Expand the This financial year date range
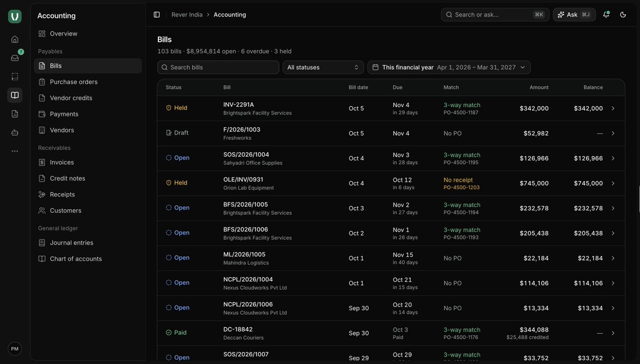640x364 pixels. pos(449,67)
